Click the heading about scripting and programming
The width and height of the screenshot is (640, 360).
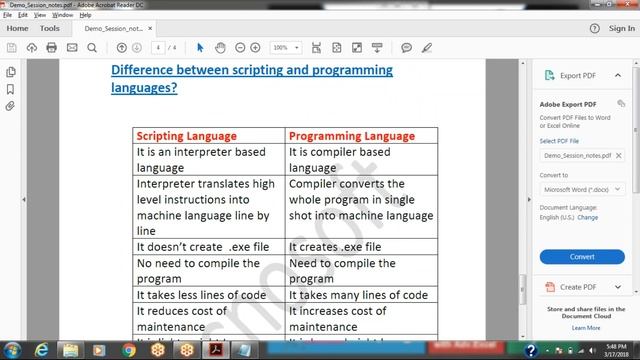click(252, 78)
